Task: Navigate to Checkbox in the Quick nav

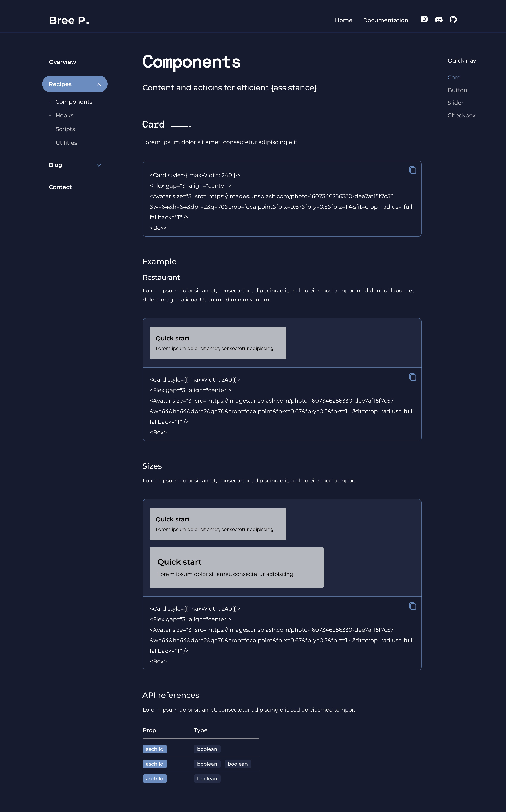Action: (x=462, y=115)
